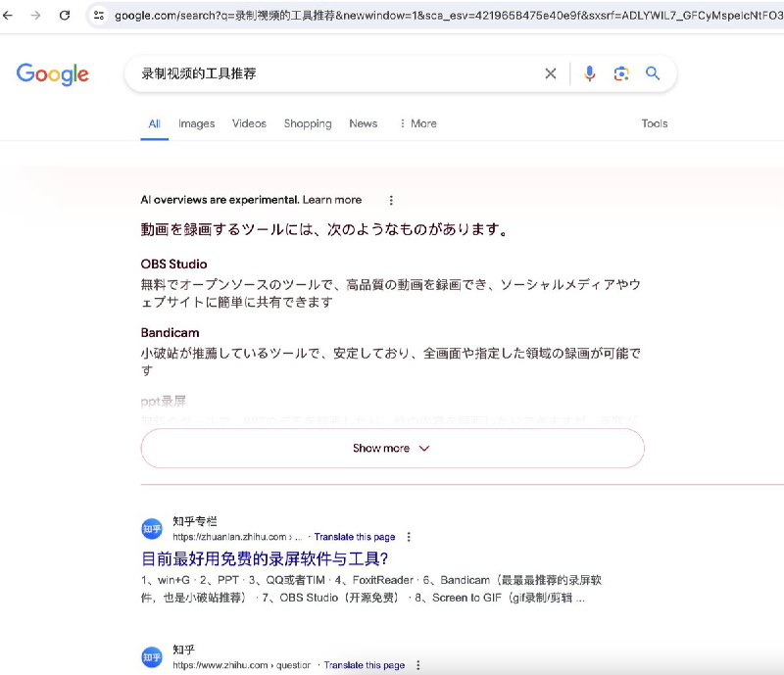Open Google Lens image search icon
This screenshot has height=675, width=784.
620,73
